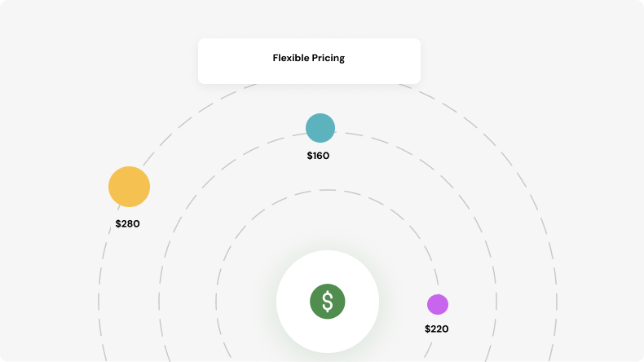Pick the yellow color dot
The image size is (644, 362).
[129, 187]
